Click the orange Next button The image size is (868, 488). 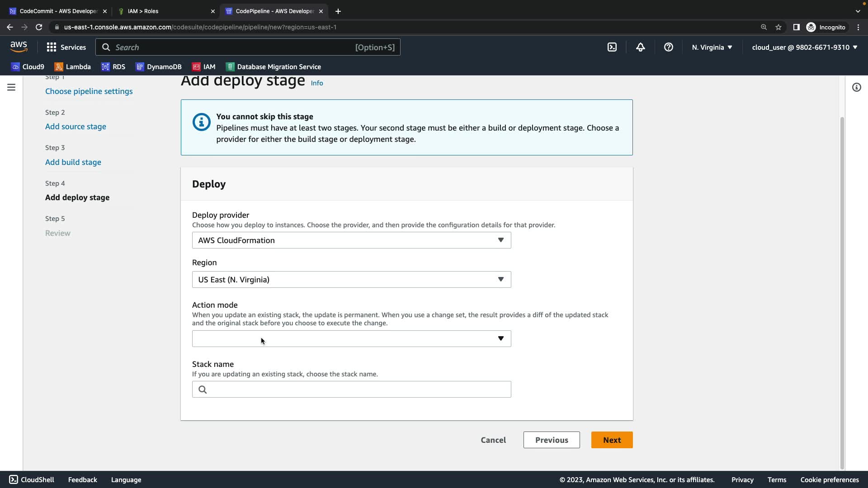click(x=612, y=440)
